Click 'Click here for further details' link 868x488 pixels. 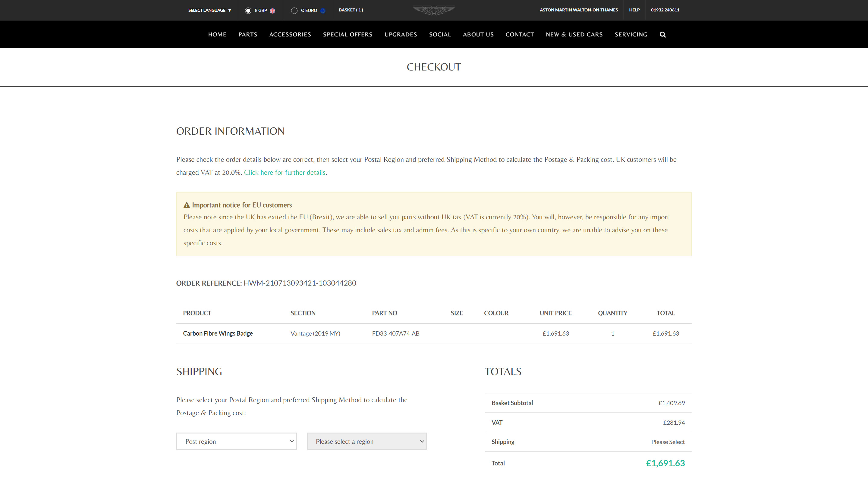tap(285, 172)
